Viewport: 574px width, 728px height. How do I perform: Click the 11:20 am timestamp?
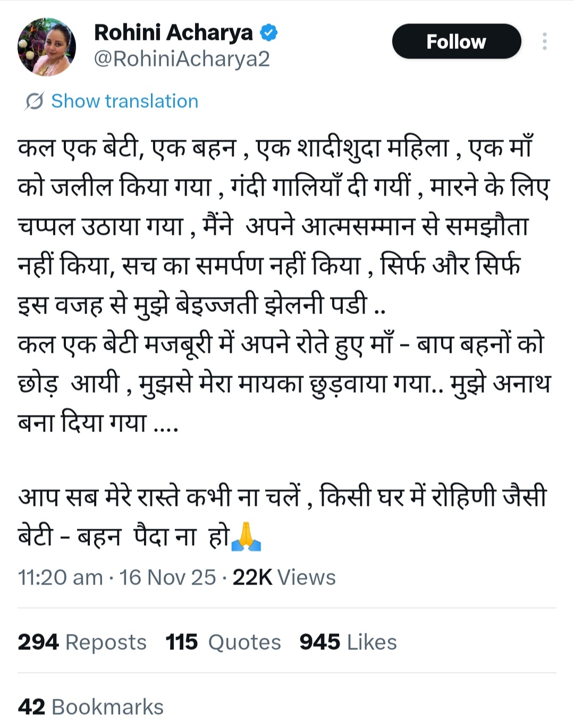coord(60,578)
